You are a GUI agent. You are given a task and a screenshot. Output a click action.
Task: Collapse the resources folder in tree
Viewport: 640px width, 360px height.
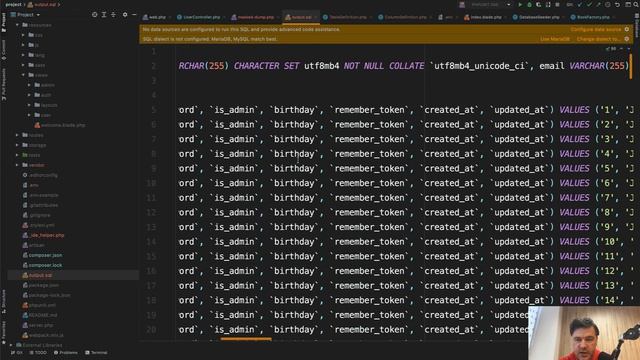click(x=18, y=25)
